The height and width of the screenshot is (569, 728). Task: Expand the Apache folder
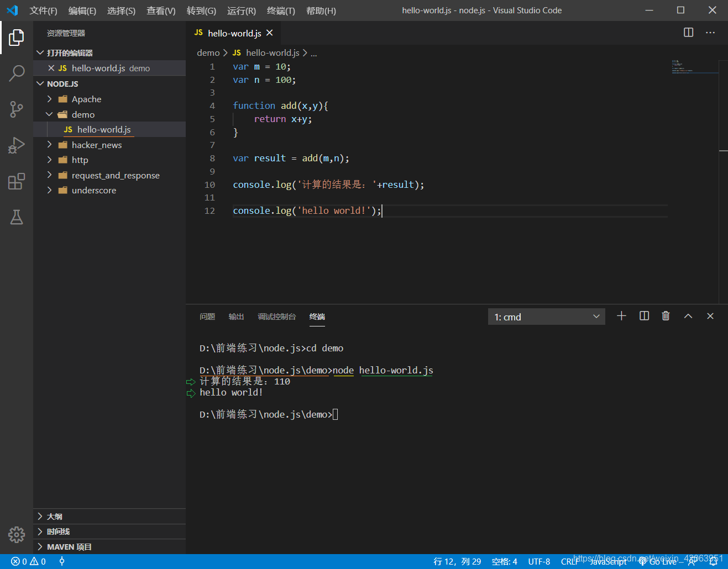point(50,99)
